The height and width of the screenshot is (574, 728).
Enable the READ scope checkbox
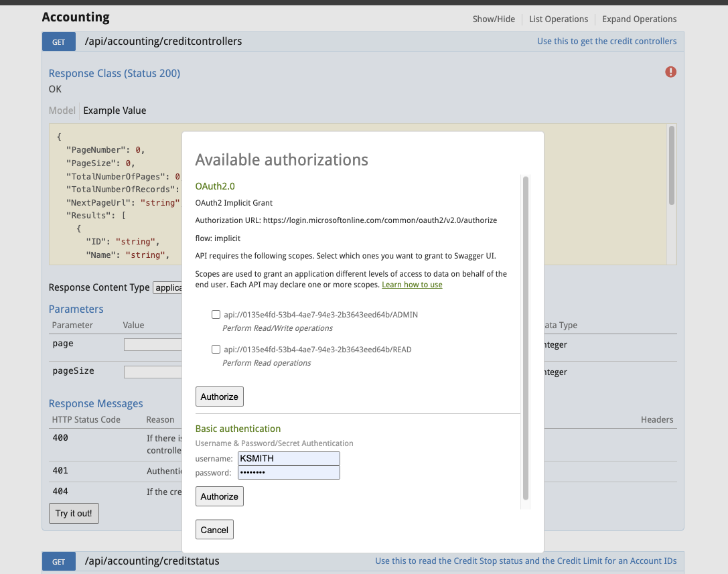pos(216,349)
